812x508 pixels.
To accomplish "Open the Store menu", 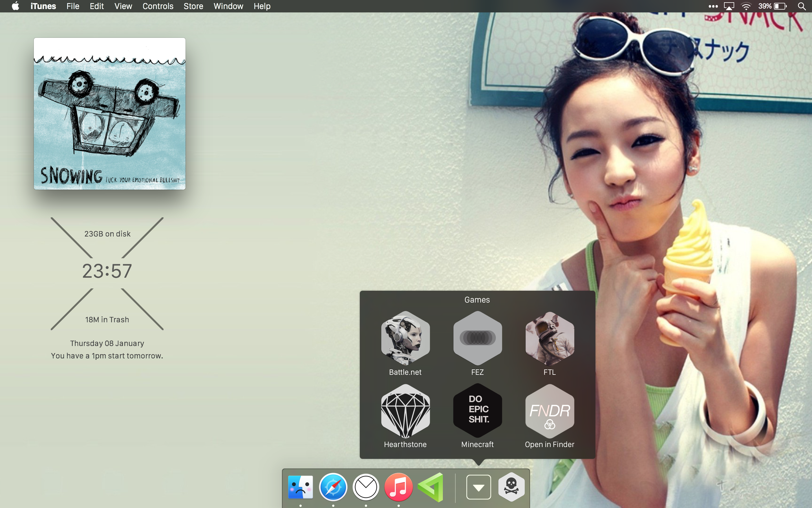I will 193,6.
